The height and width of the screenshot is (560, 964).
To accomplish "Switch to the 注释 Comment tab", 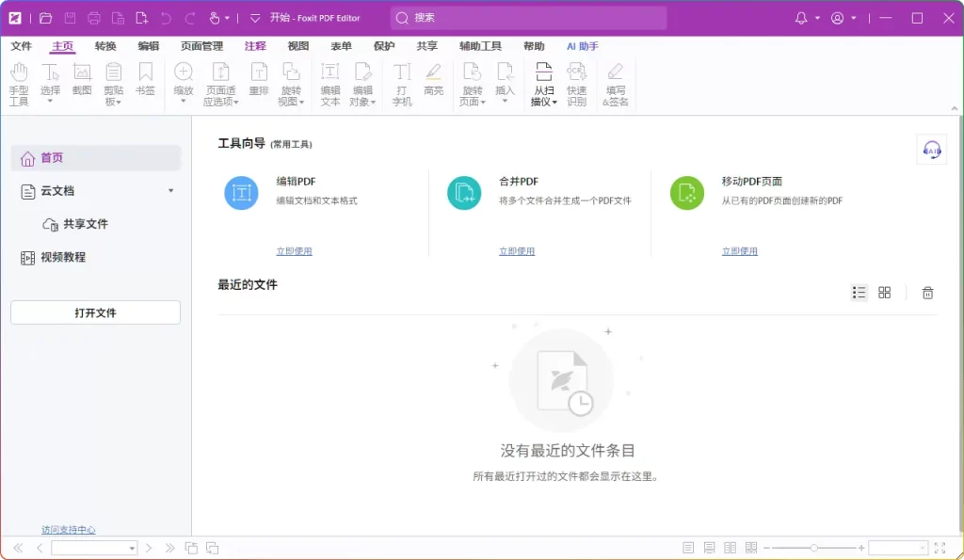I will click(255, 46).
